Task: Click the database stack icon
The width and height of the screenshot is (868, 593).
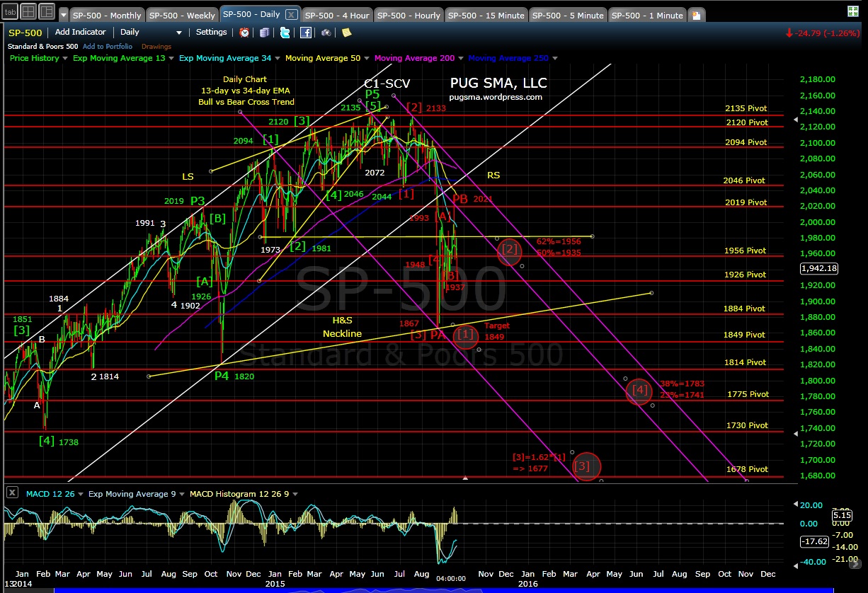Action: click(265, 32)
